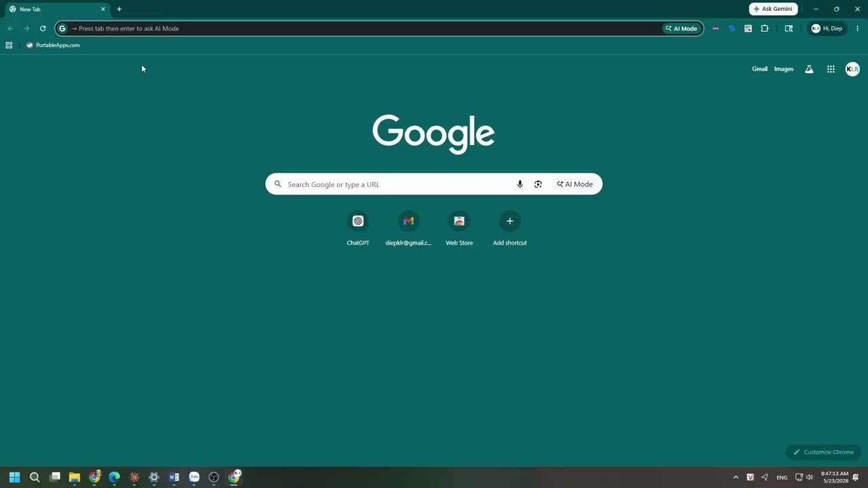Open the Chrome three-dot menu
868x488 pixels.
pos(857,28)
